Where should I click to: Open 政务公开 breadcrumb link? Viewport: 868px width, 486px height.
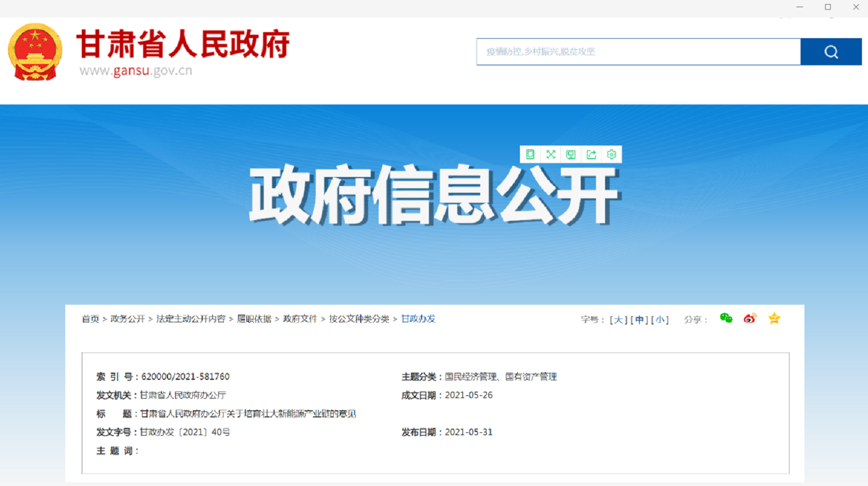(x=127, y=319)
